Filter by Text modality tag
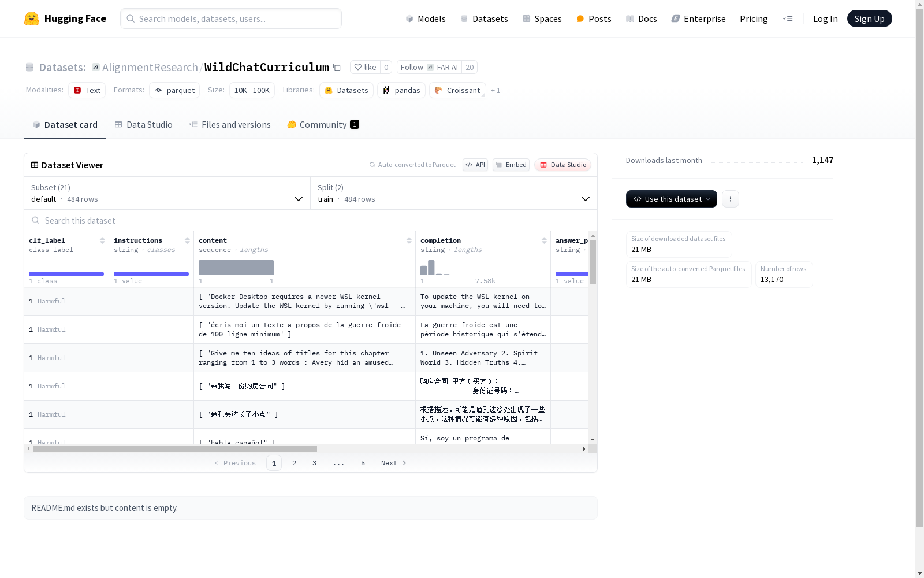The image size is (924, 578). [87, 90]
